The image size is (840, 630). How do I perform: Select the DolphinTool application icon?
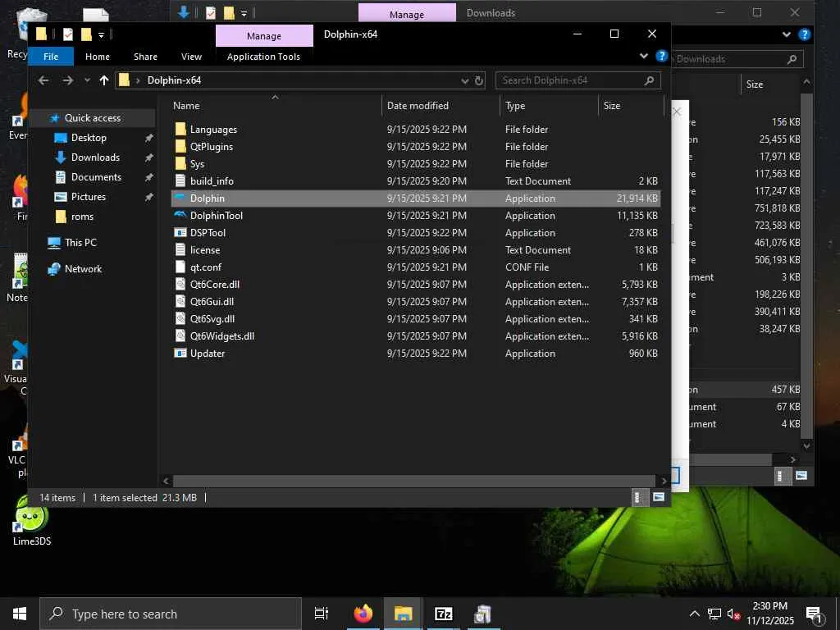point(180,216)
